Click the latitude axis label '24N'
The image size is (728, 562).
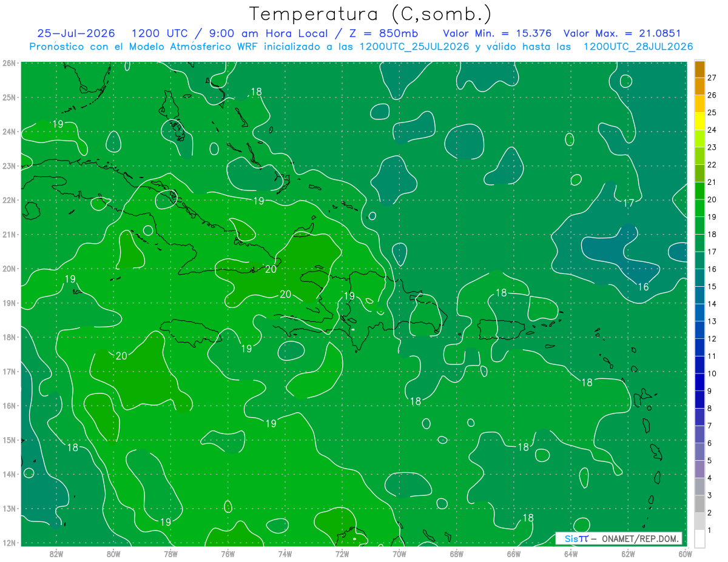[9, 132]
